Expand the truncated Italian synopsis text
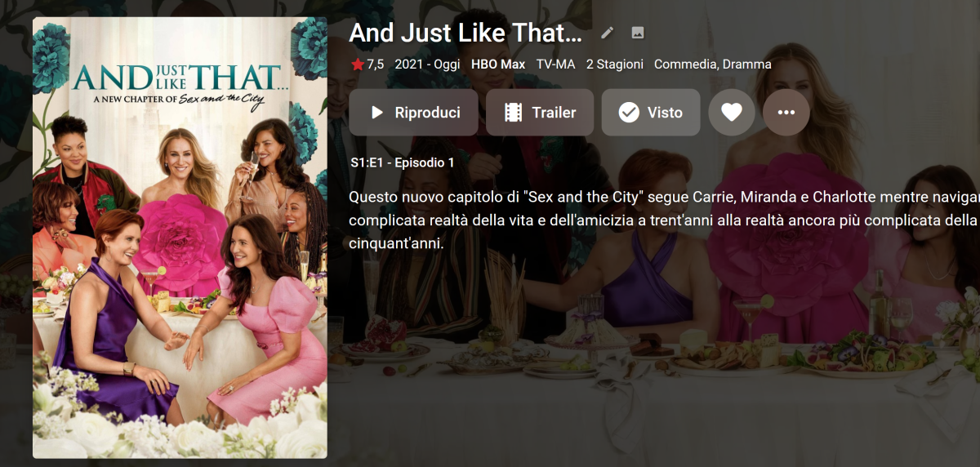 [664, 220]
